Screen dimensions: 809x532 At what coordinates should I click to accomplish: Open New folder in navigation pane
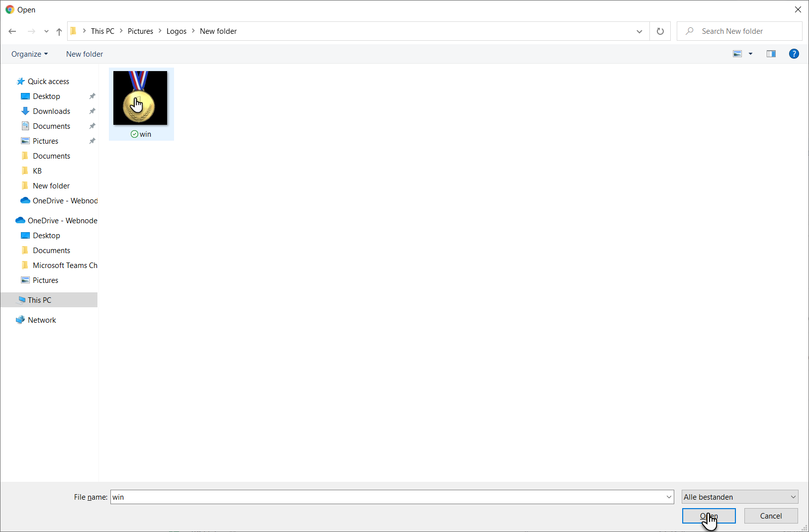(51, 186)
